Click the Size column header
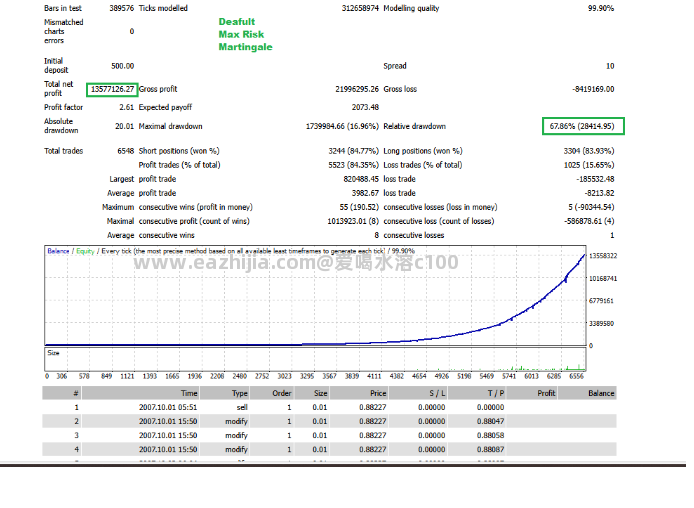Viewport: 694px width, 508px height. click(312, 393)
